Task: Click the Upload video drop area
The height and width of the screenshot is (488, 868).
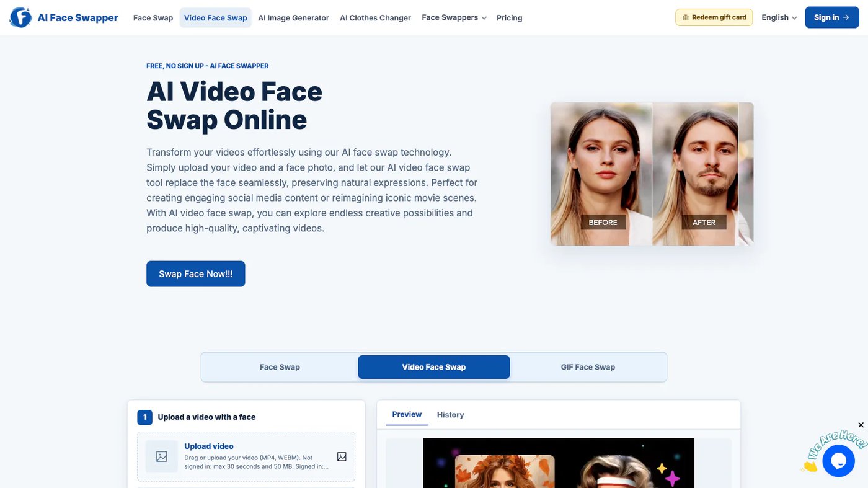Action: [x=246, y=457]
